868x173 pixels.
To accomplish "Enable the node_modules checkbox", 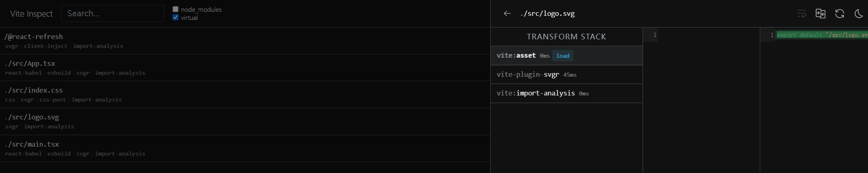I will pos(175,9).
